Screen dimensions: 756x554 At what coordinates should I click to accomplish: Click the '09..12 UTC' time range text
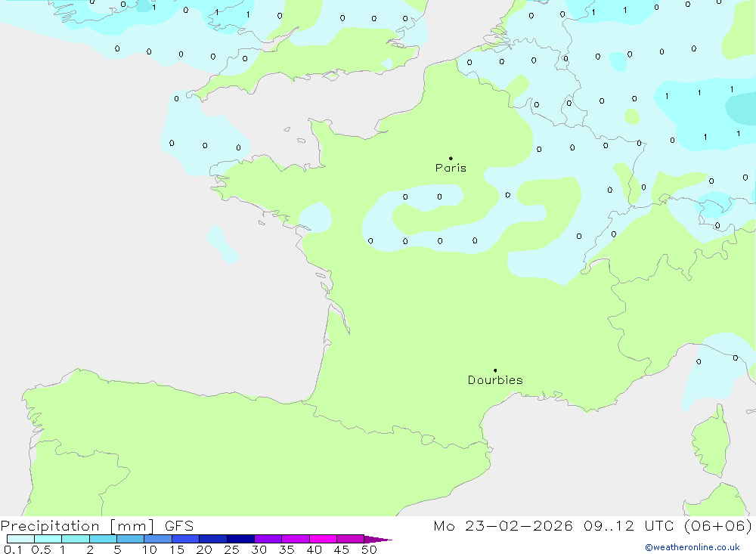(628, 525)
